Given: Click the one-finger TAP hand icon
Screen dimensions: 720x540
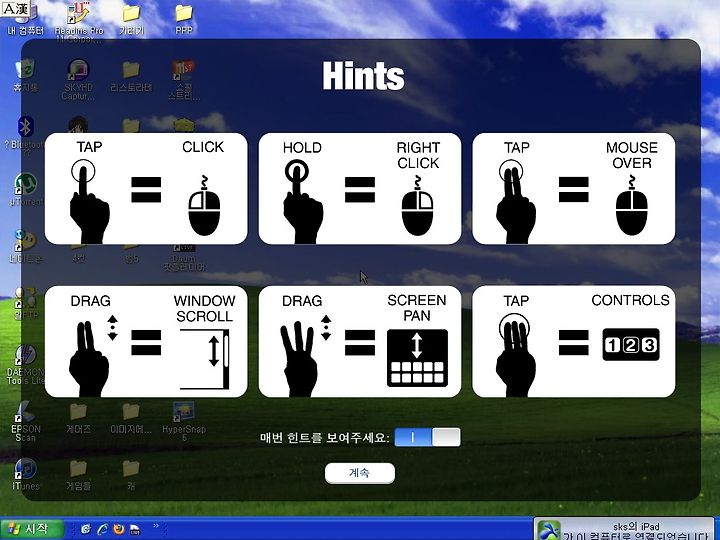Looking at the screenshot, I should (89, 202).
